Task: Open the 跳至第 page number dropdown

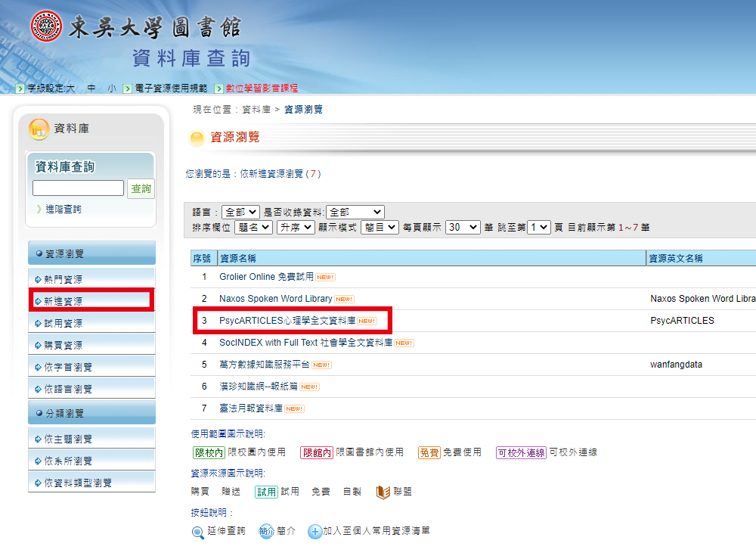Action: tap(539, 228)
